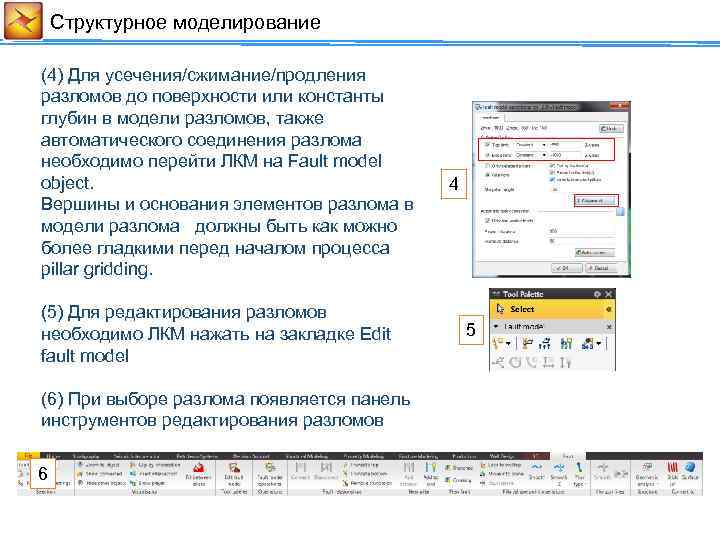The width and height of the screenshot is (720, 540).
Task: Confirm the dialog with OK
Action: 567,268
